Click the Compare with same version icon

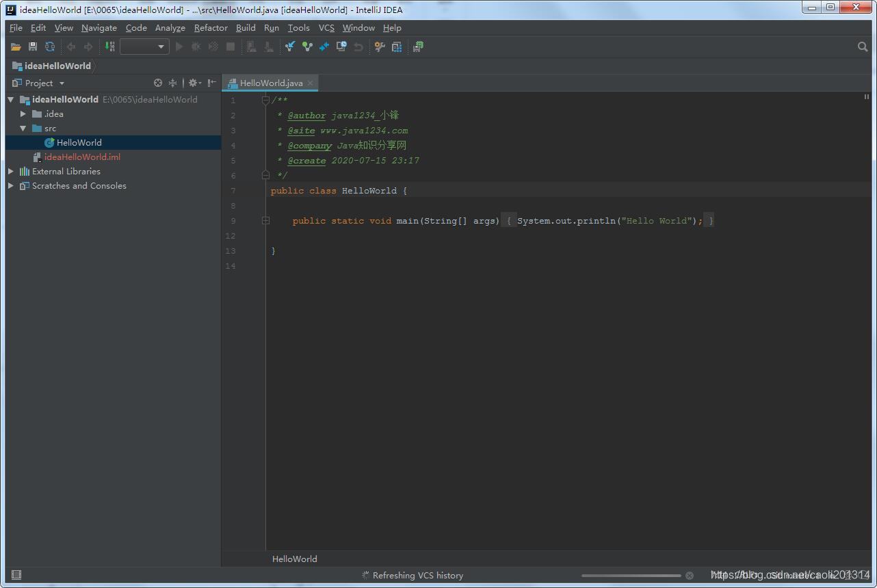pyautogui.click(x=324, y=46)
